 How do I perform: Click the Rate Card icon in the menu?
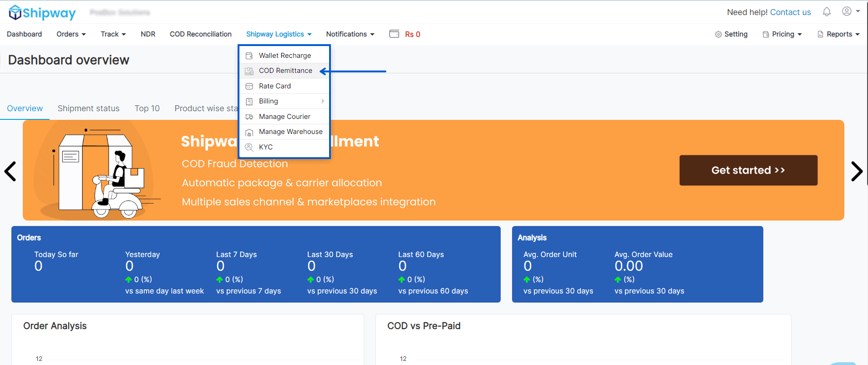coord(249,86)
